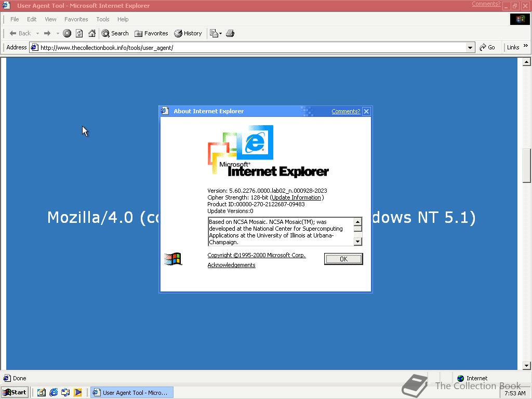Click into the Address bar URL field

[x=251, y=47]
